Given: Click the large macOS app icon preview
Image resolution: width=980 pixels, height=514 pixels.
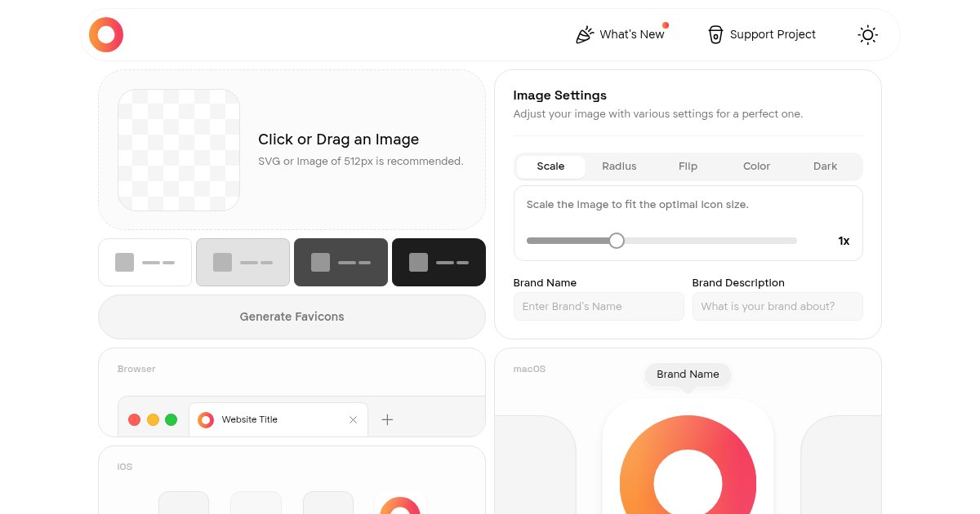Looking at the screenshot, I should click(x=688, y=457).
